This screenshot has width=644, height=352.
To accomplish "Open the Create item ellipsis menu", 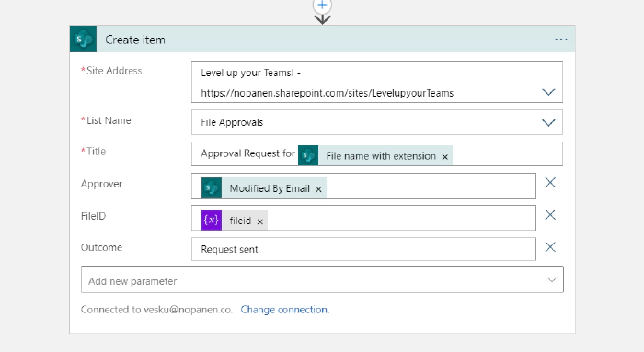I will tap(560, 40).
